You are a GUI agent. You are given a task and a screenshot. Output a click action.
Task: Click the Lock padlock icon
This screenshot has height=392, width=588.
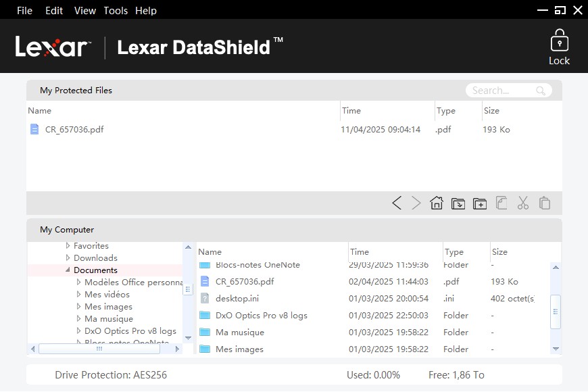(559, 40)
